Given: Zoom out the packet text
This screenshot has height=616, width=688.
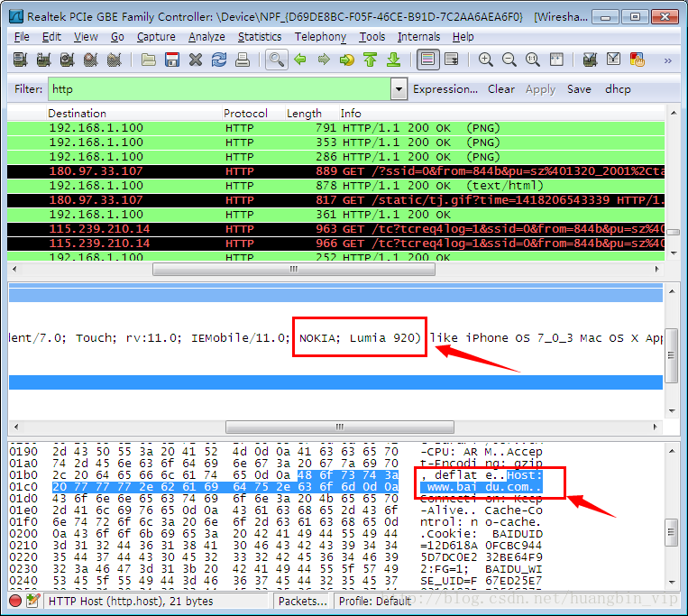Looking at the screenshot, I should (509, 60).
